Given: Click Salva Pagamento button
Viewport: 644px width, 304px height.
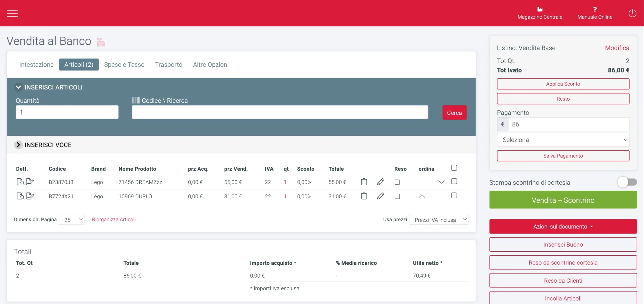Looking at the screenshot, I should [563, 156].
